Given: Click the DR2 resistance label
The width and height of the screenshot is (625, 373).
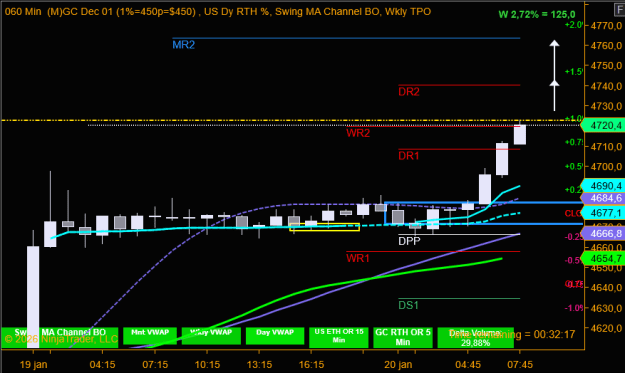Looking at the screenshot, I should 409,92.
